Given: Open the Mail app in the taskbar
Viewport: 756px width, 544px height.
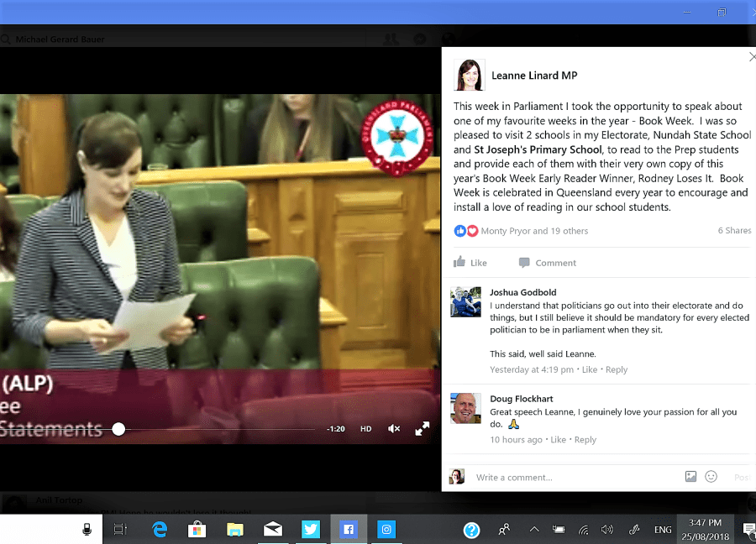Looking at the screenshot, I should click(273, 529).
